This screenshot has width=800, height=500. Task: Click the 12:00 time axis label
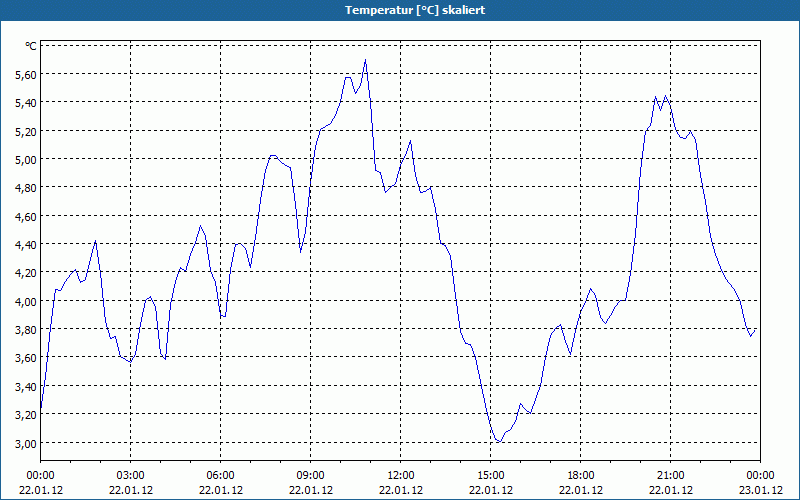[401, 476]
